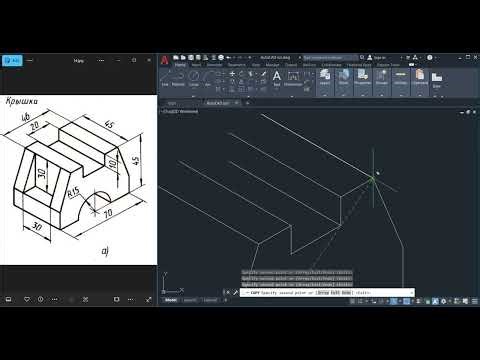Open the Annotate ribbon tab

[214, 65]
